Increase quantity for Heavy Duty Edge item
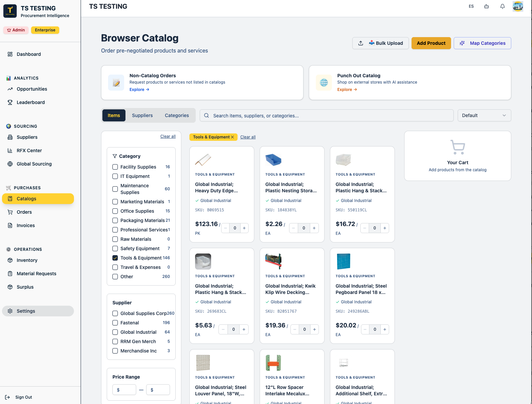This screenshot has height=404, width=532. click(244, 228)
